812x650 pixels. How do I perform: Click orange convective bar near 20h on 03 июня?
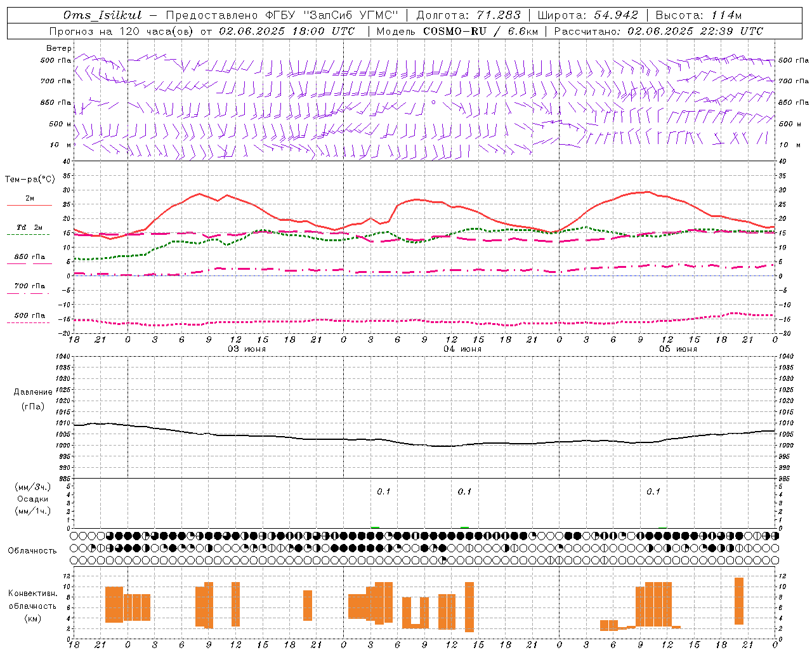(308, 606)
